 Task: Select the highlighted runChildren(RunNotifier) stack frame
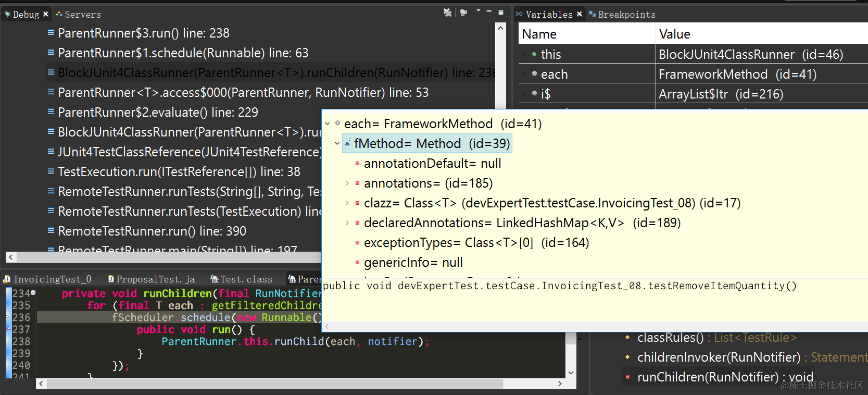pyautogui.click(x=276, y=73)
